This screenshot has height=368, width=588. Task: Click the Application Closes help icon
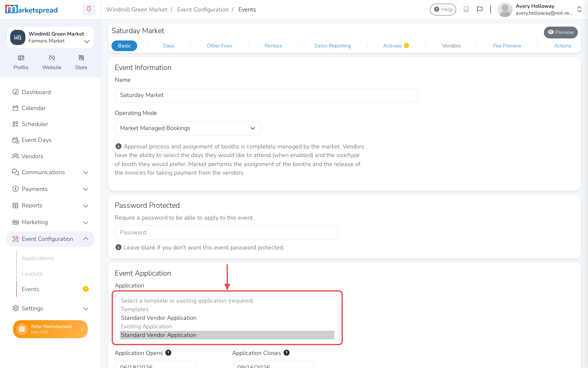tap(286, 353)
